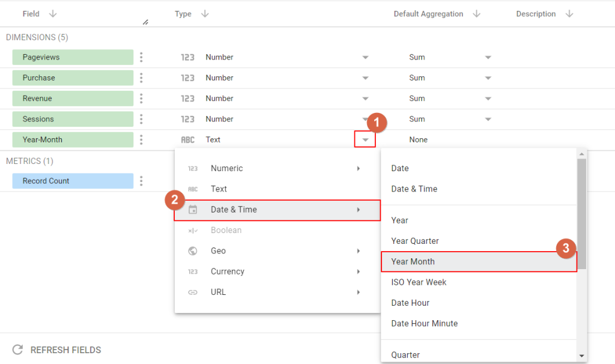Open three-dot menu for Pageviews field
The image size is (615, 364).
pos(141,57)
